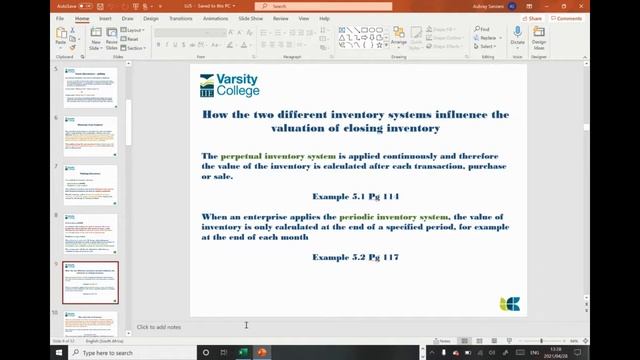Click the Notes button in status bar
Viewport: 640px width, 360px height.
point(442,341)
